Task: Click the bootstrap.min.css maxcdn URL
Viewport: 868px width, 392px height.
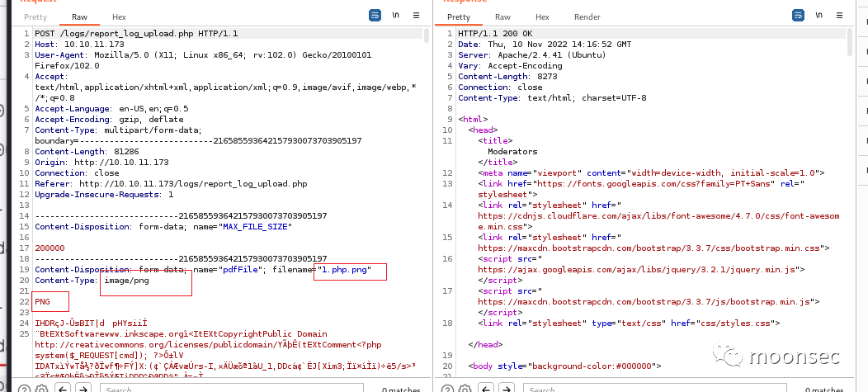Action: 649,248
